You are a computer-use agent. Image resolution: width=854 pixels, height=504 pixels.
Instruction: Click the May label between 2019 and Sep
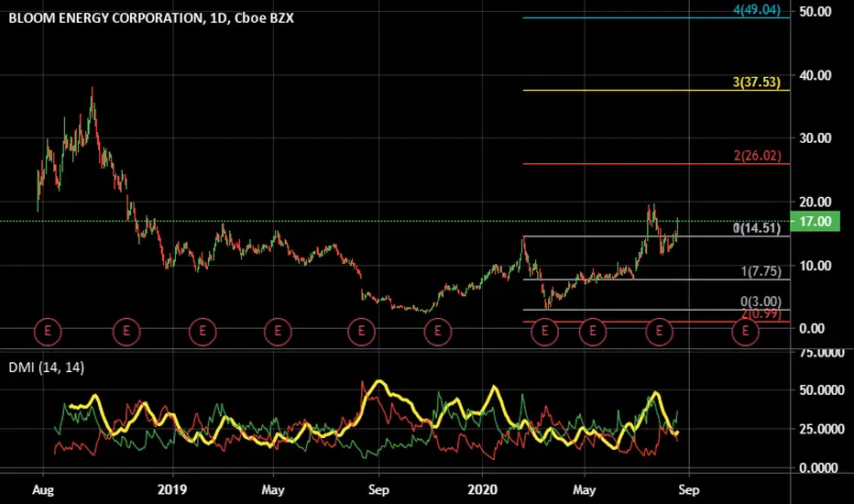pyautogui.click(x=273, y=490)
